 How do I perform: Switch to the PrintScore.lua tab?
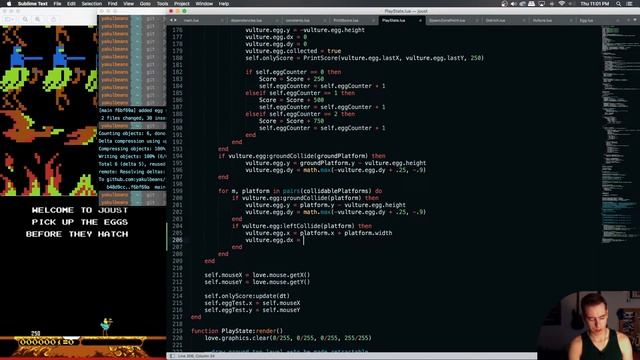[x=346, y=20]
